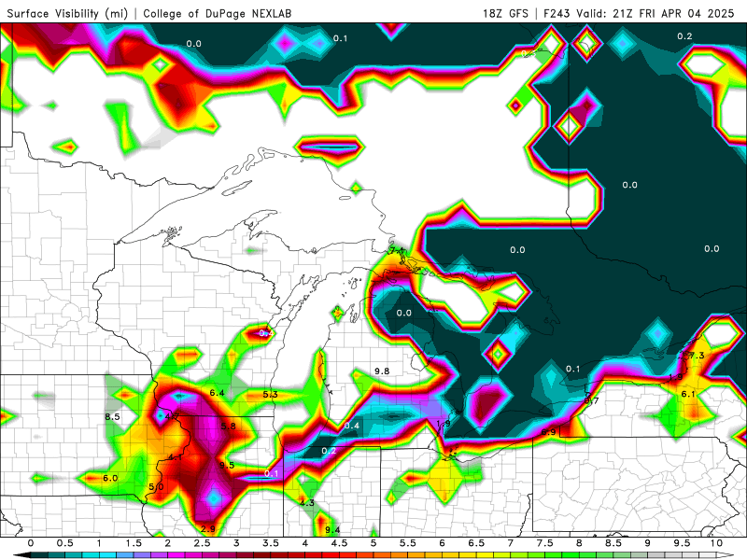
Task: Click the 6.9 visibility value on the map
Action: click(x=548, y=432)
